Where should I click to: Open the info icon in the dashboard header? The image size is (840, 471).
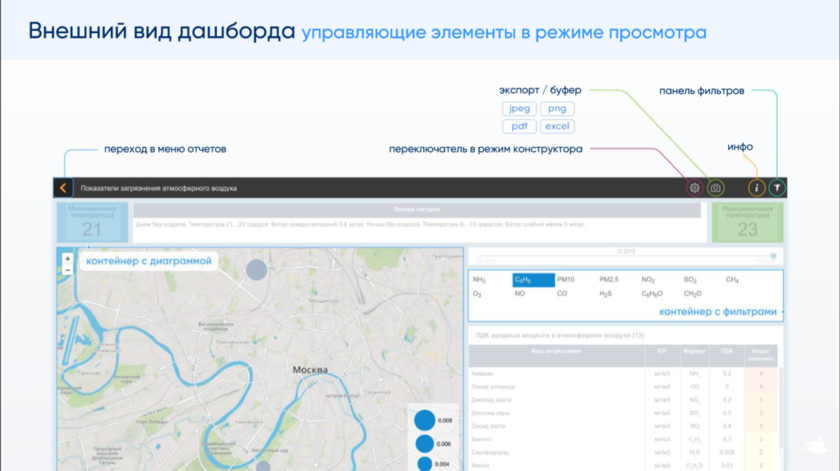click(x=756, y=188)
